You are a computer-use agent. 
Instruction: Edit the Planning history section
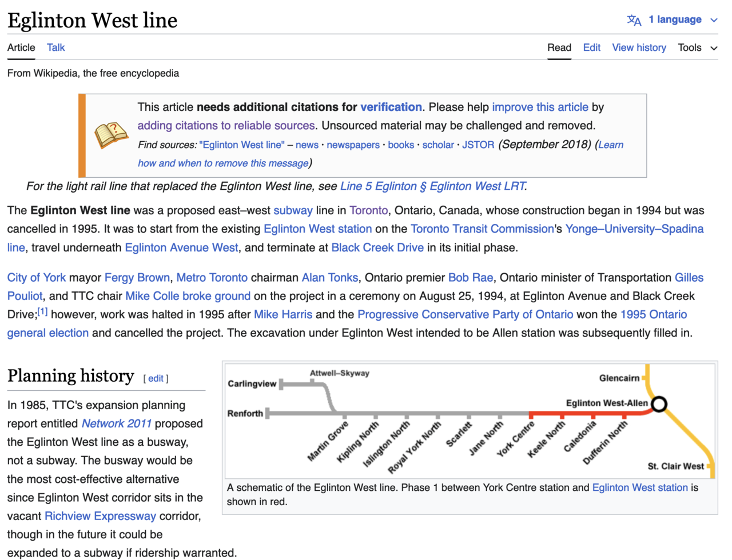point(156,378)
